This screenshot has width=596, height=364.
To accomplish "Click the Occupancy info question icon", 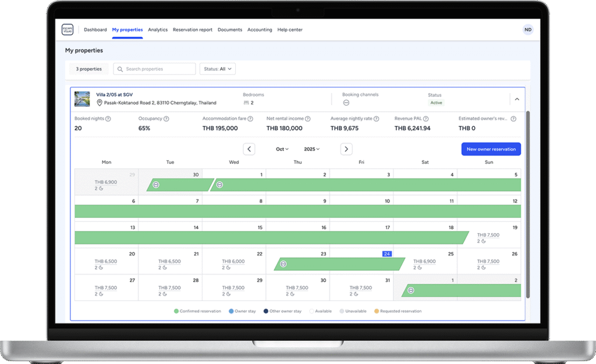I will click(x=166, y=119).
